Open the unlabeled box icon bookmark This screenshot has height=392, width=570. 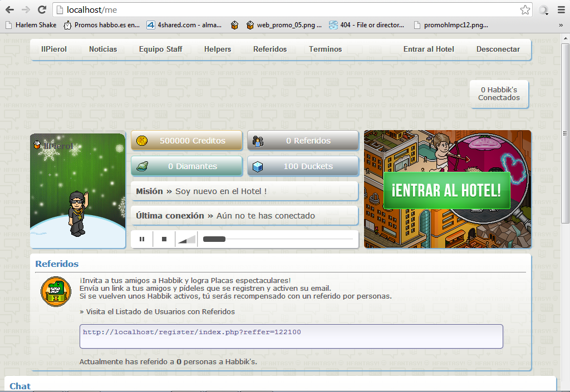(234, 25)
